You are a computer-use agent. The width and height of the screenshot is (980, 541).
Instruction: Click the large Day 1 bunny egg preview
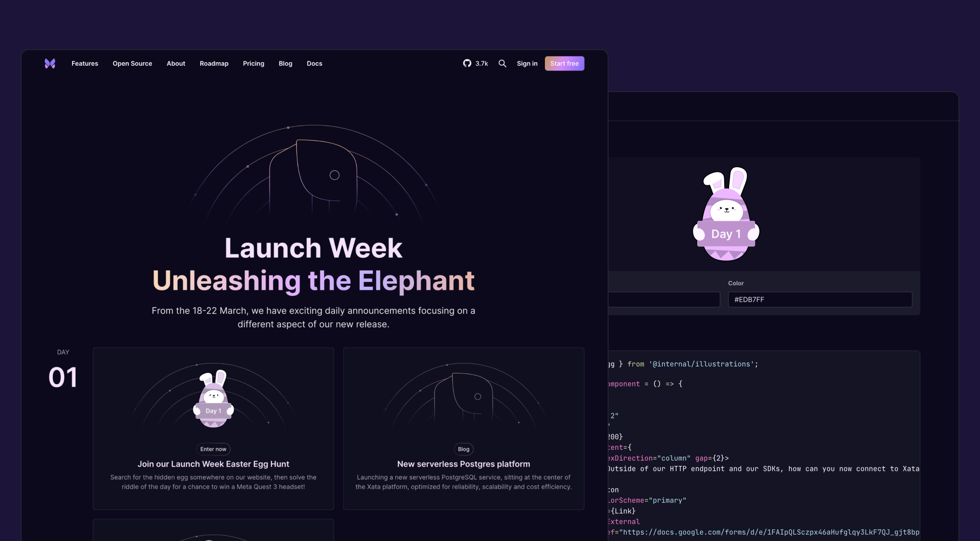pyautogui.click(x=726, y=214)
